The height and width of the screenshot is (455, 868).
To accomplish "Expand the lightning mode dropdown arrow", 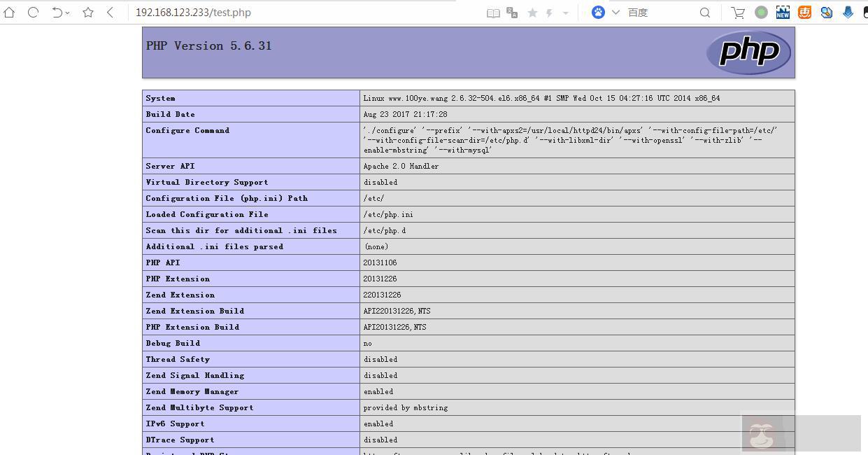I will pyautogui.click(x=565, y=12).
